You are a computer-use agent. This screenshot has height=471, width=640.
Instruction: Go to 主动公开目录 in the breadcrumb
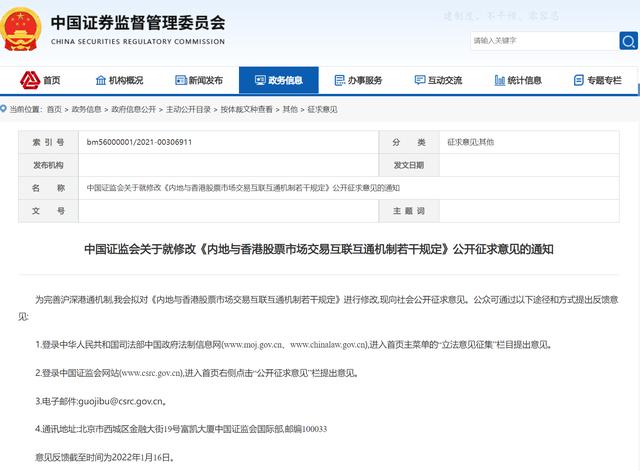(x=189, y=109)
